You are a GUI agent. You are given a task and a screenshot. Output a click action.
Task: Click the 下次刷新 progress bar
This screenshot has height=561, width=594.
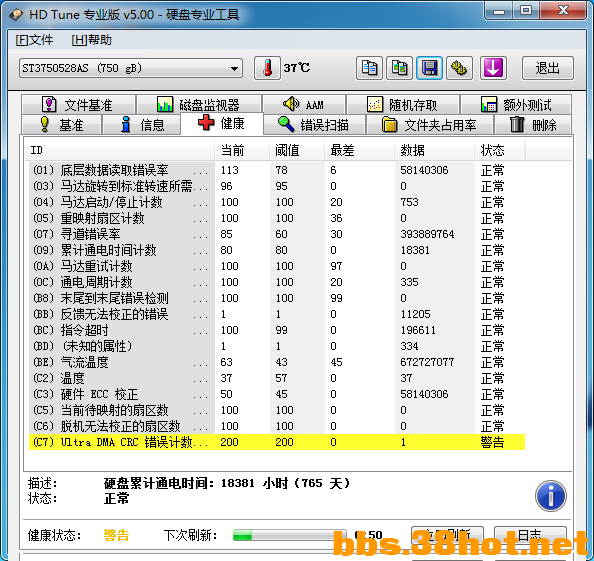tap(290, 535)
